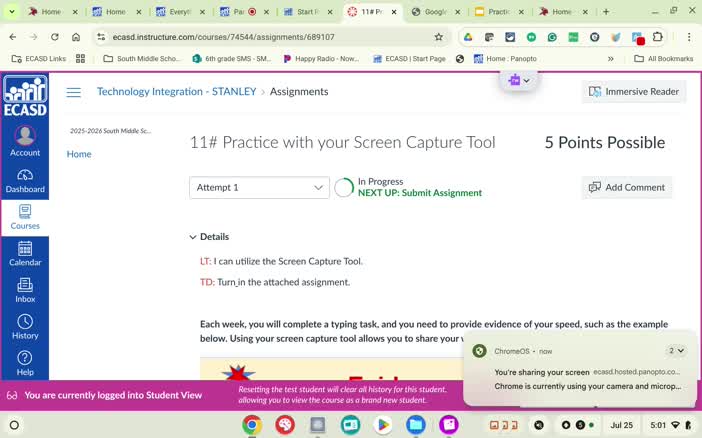Open the purple robot widget dropdown
The height and width of the screenshot is (438, 702).
click(x=518, y=81)
